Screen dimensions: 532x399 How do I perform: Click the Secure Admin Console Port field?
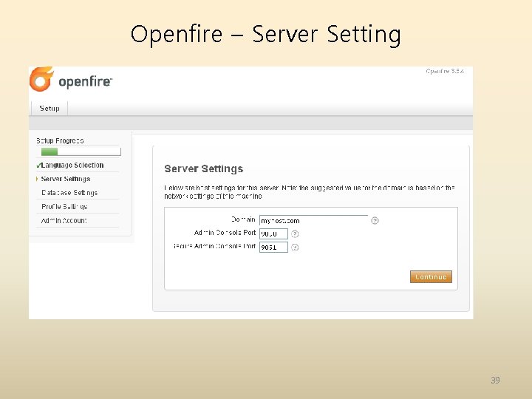[x=273, y=248]
